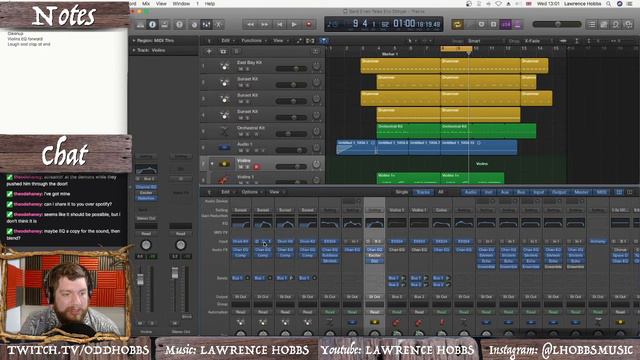The width and height of the screenshot is (640, 360).
Task: Open the Cellos setting button in mixer
Action: [441, 210]
